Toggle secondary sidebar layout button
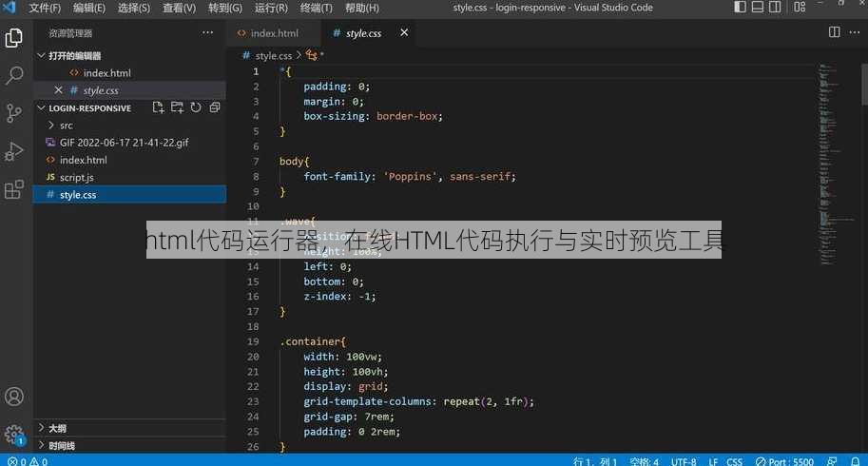 [x=775, y=8]
